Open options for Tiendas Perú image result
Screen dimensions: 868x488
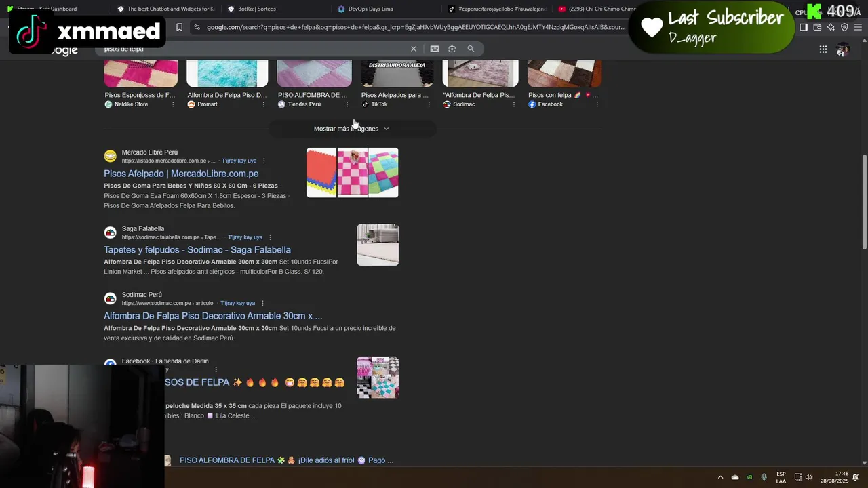tap(347, 104)
